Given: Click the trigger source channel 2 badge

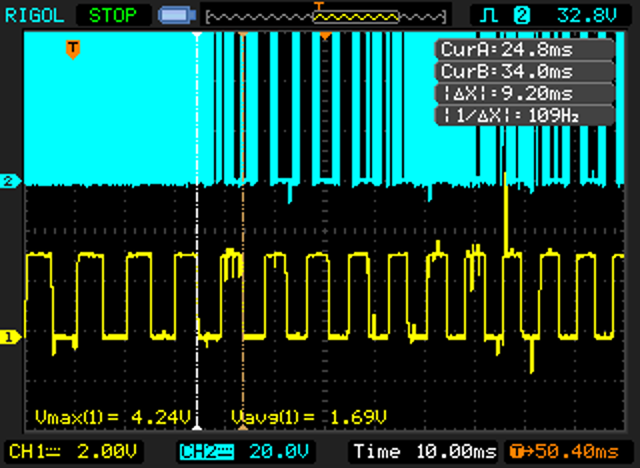Looking at the screenshot, I should (522, 16).
